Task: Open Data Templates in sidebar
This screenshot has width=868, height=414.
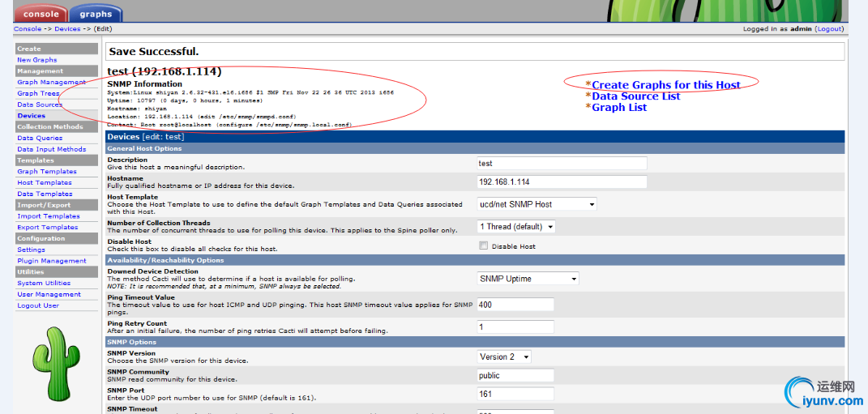Action: pos(45,194)
